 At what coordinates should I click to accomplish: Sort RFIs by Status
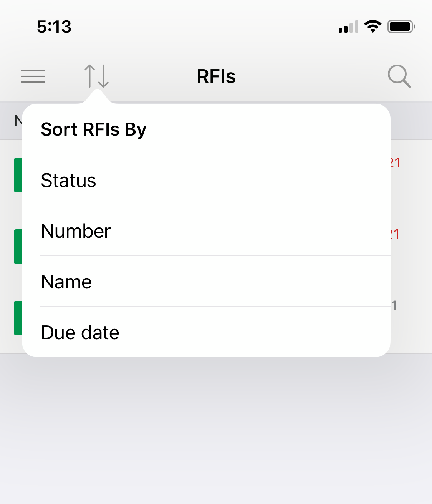point(68,180)
